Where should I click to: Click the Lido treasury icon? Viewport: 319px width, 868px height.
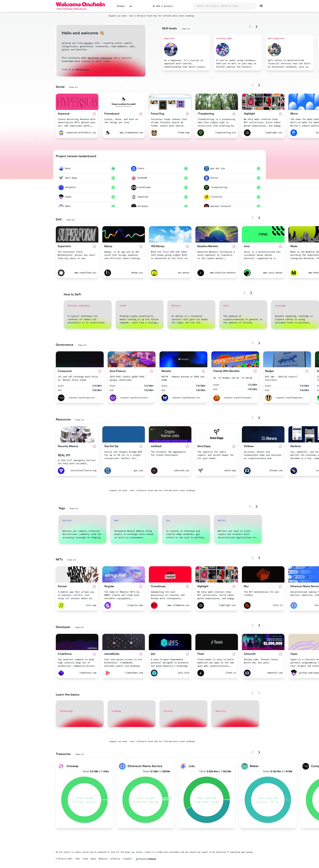point(183,766)
